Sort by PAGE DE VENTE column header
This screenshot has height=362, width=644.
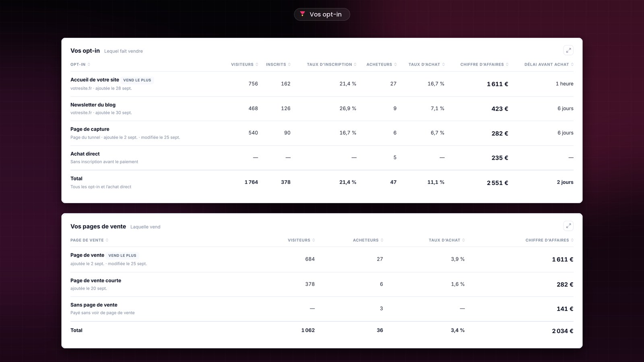[x=89, y=240]
